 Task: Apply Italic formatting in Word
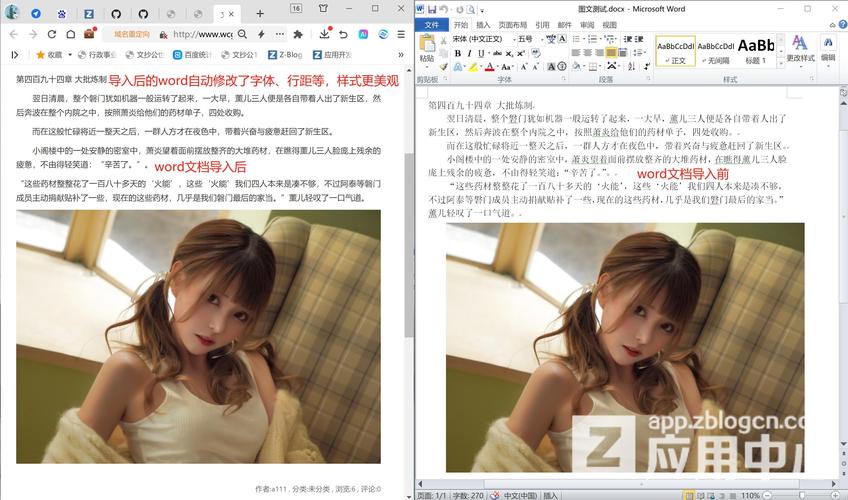[x=469, y=53]
